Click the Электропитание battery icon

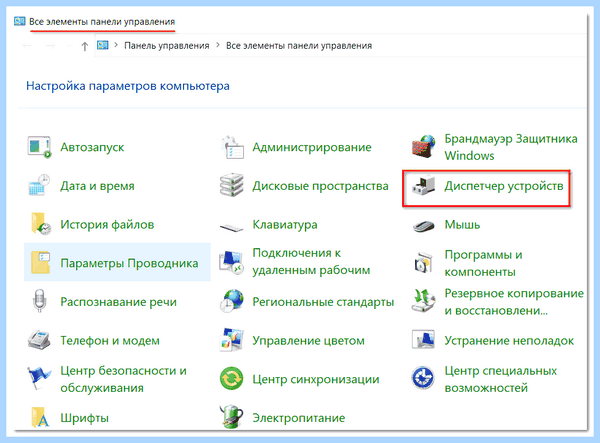[x=232, y=417]
